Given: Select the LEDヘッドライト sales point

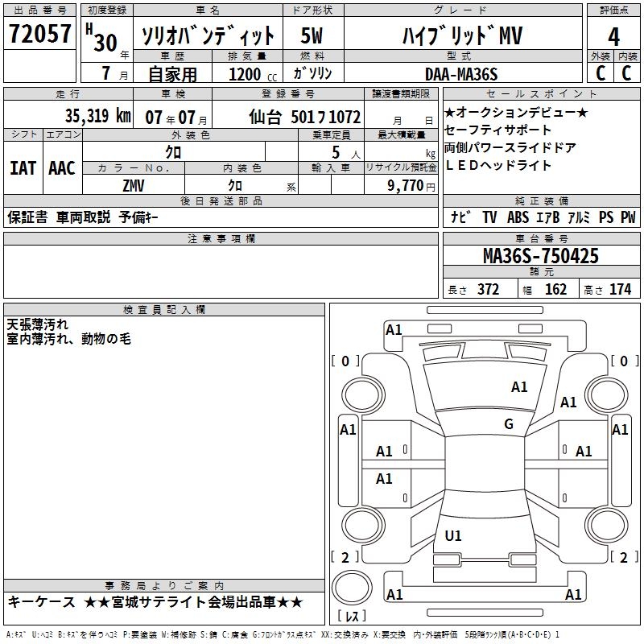Looking at the screenshot, I should (x=498, y=165).
